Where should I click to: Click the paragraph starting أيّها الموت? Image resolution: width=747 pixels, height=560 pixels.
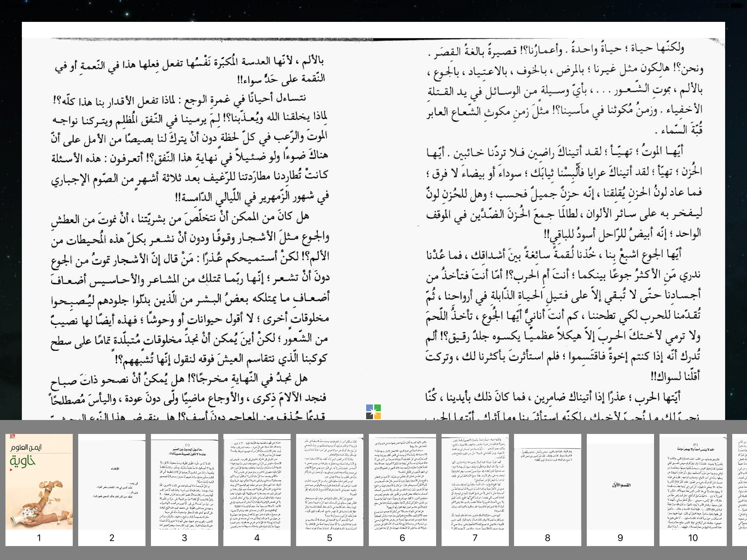(x=564, y=192)
